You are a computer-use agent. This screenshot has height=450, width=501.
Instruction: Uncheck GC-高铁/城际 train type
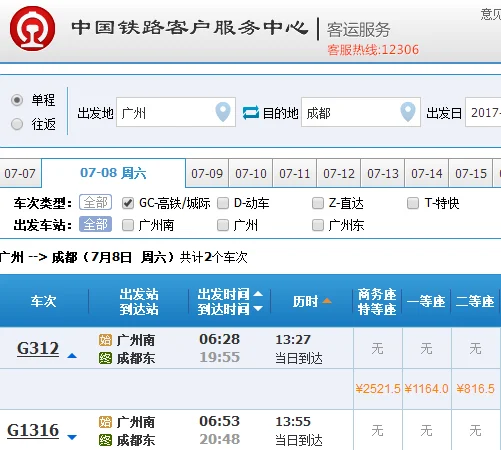point(128,203)
